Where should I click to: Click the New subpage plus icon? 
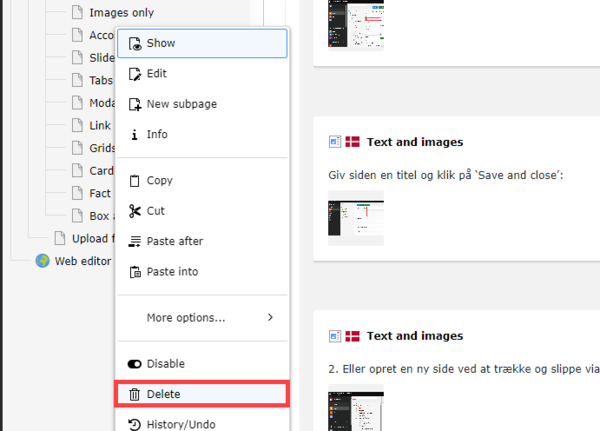(x=135, y=104)
